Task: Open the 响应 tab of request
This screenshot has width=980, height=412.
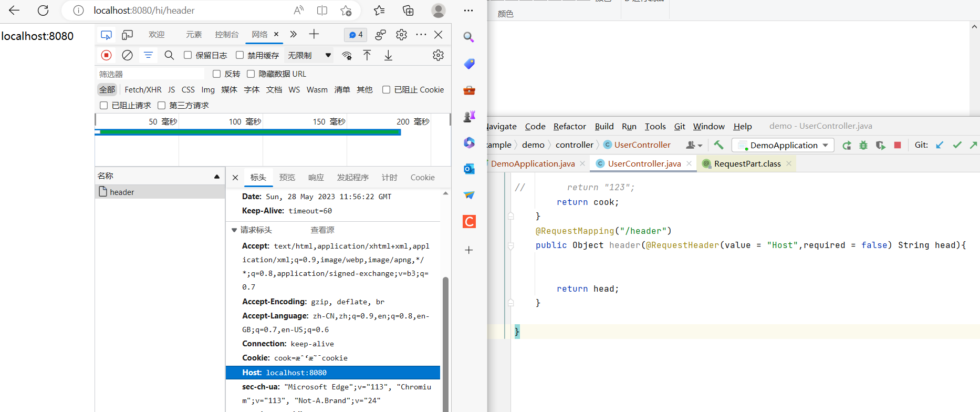Action: [316, 178]
